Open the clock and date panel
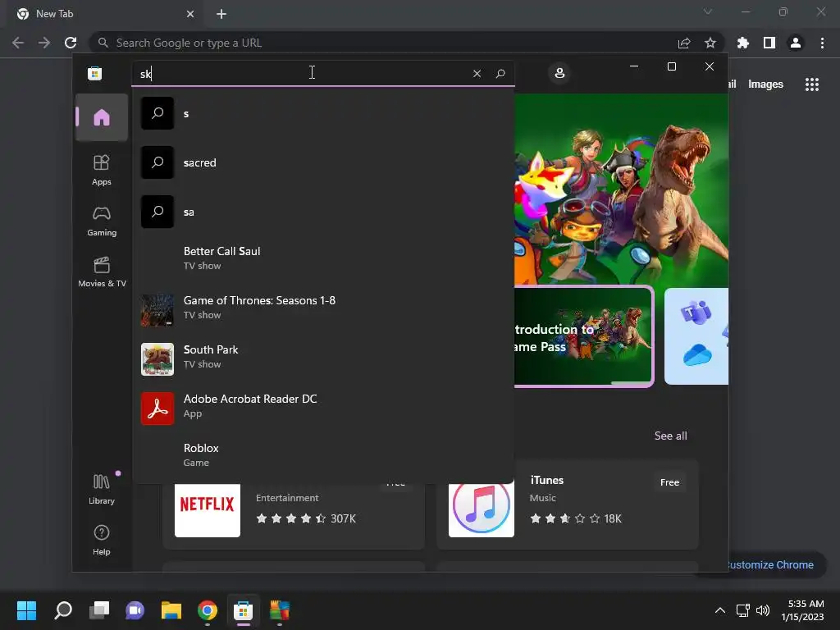Screen dimensions: 840x630 pos(802,610)
